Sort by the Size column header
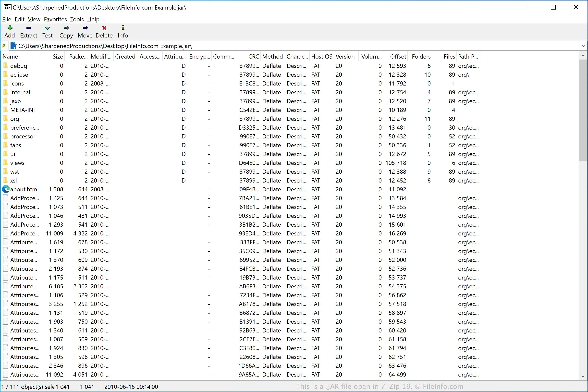The height and width of the screenshot is (392, 588). pyautogui.click(x=58, y=57)
